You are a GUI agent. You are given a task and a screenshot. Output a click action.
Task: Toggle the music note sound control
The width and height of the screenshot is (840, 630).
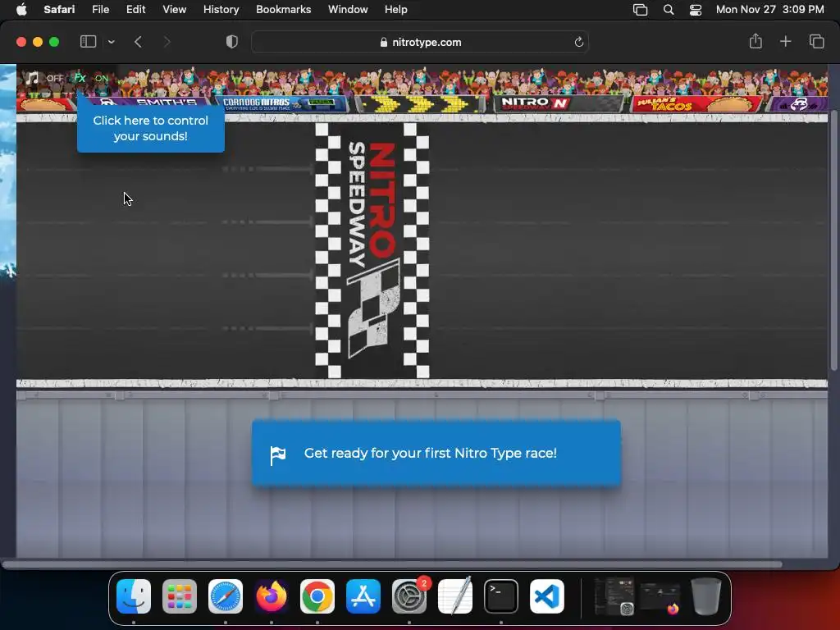[x=33, y=78]
